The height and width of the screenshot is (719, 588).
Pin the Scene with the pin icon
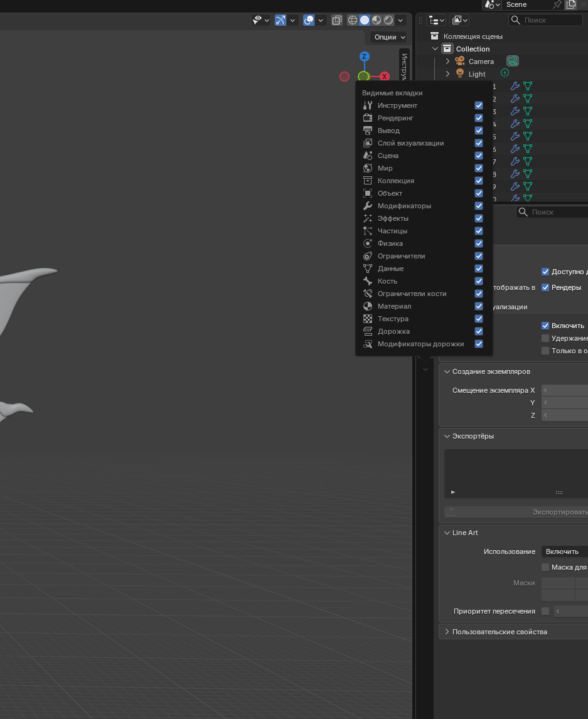pos(557,4)
